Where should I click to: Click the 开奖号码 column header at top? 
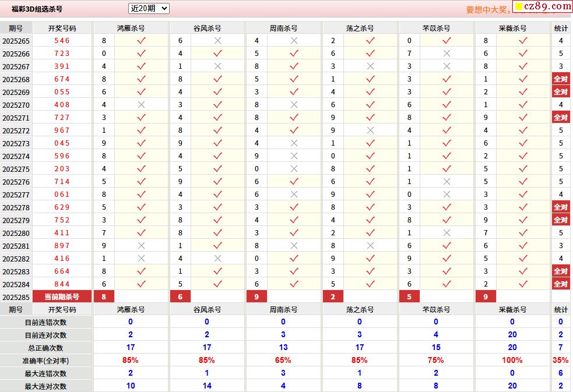62,28
